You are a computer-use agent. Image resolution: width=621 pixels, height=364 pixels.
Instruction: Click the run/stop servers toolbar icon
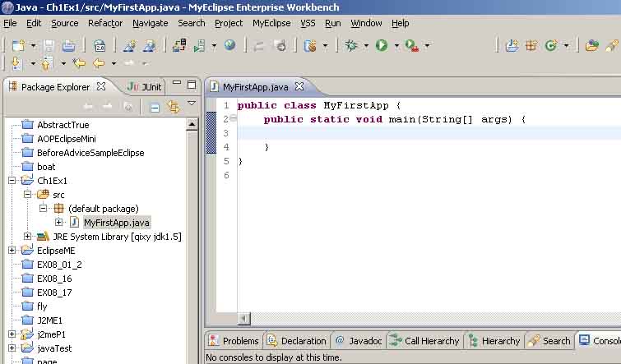tap(200, 45)
